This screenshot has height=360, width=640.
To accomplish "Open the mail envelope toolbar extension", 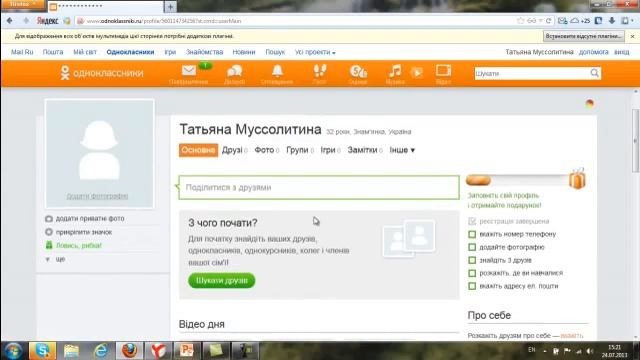I will point(562,20).
